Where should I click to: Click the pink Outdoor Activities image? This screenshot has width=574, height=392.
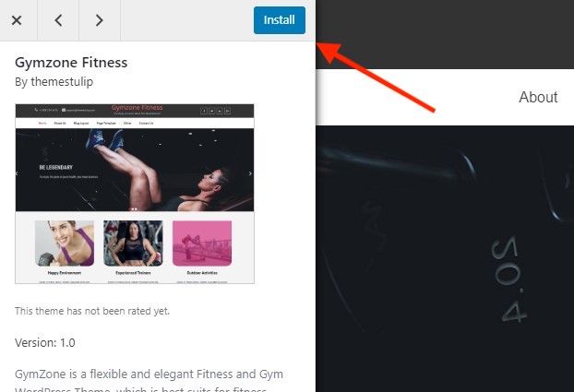click(202, 243)
